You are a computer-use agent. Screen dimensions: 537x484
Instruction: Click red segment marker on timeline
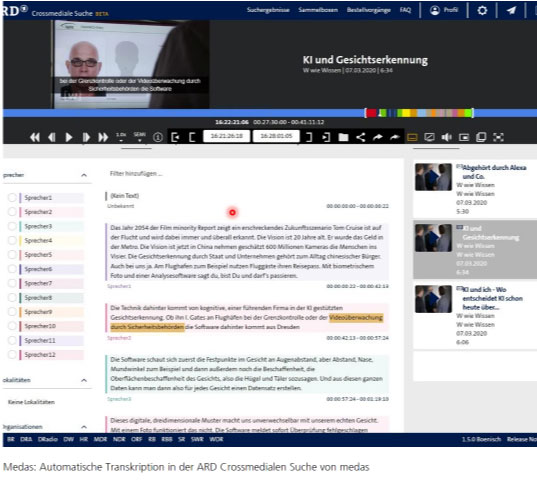click(x=371, y=113)
